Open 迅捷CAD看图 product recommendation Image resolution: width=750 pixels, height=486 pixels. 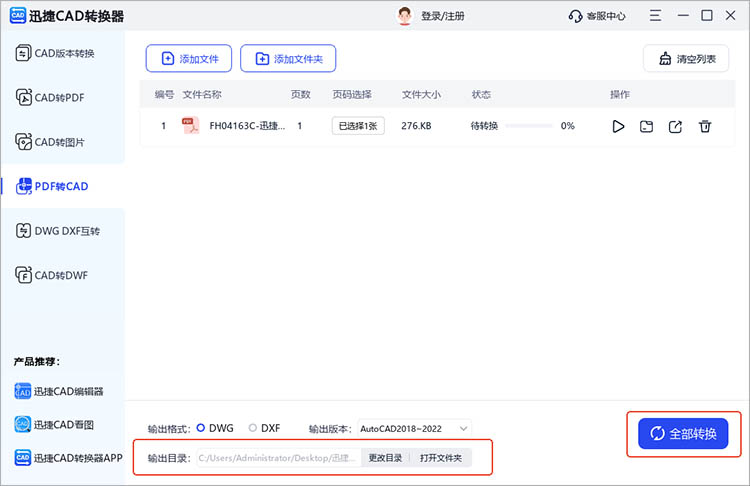pos(54,424)
